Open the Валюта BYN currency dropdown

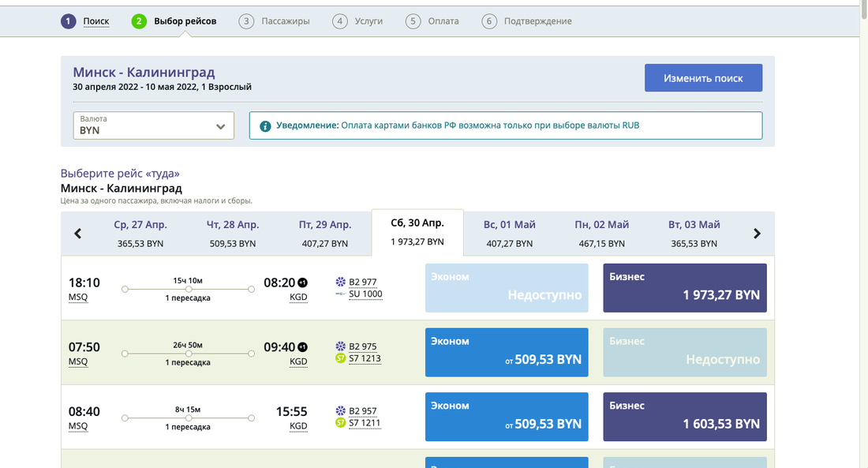pyautogui.click(x=155, y=125)
